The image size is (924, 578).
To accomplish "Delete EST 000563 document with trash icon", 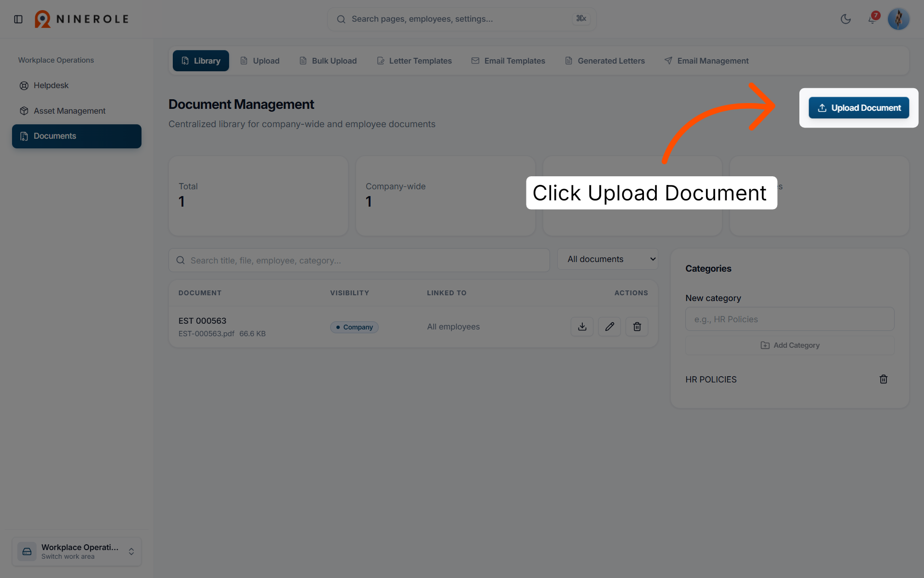I will click(x=637, y=327).
